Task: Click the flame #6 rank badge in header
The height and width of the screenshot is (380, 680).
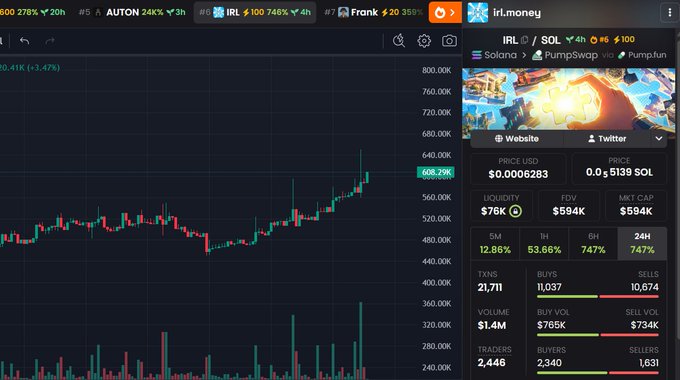Action: pyautogui.click(x=599, y=40)
